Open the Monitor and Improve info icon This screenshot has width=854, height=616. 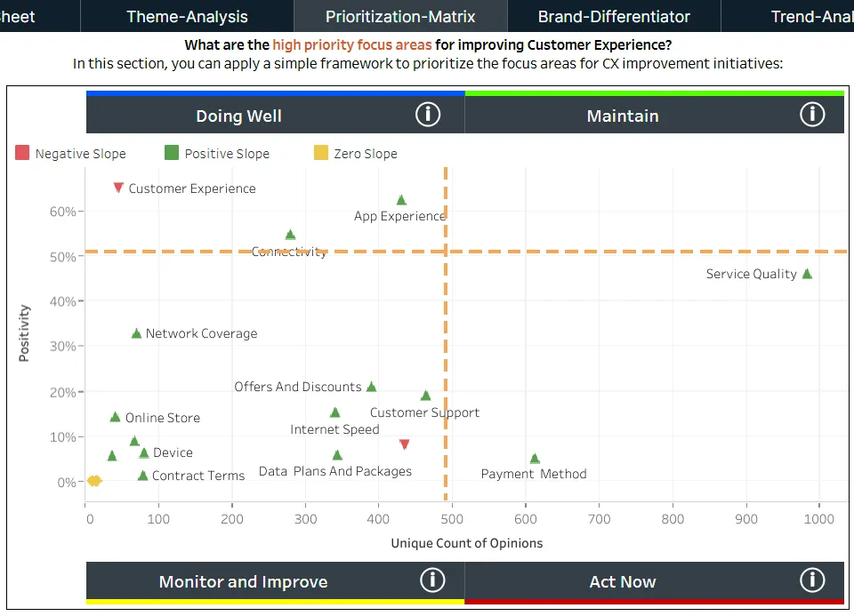433,580
